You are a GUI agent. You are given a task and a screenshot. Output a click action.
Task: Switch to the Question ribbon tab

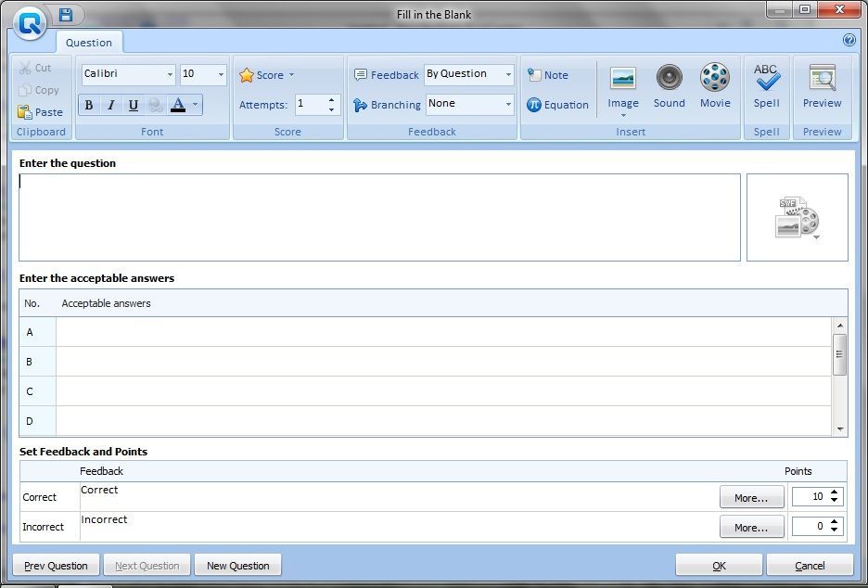coord(89,42)
